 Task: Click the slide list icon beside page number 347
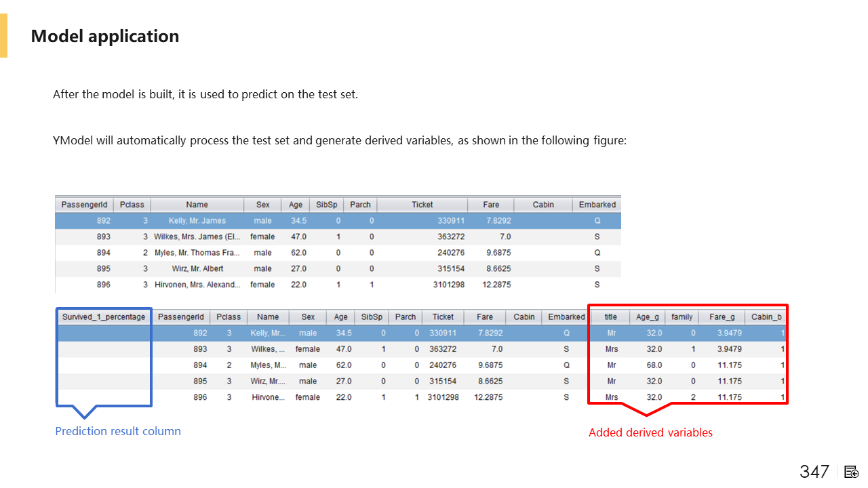pyautogui.click(x=852, y=472)
